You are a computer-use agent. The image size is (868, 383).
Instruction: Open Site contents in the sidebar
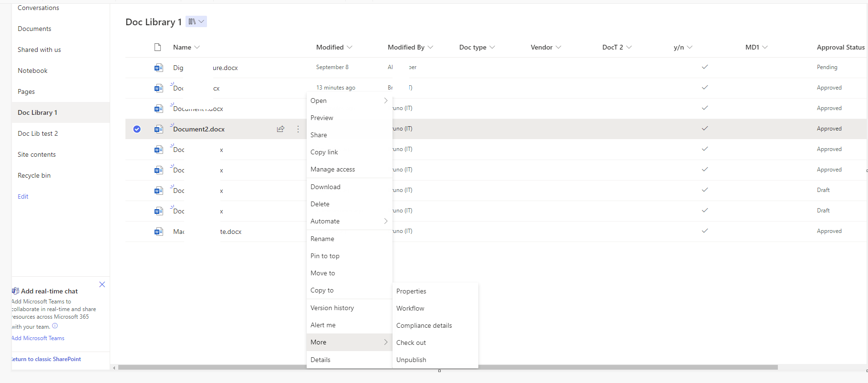point(37,154)
